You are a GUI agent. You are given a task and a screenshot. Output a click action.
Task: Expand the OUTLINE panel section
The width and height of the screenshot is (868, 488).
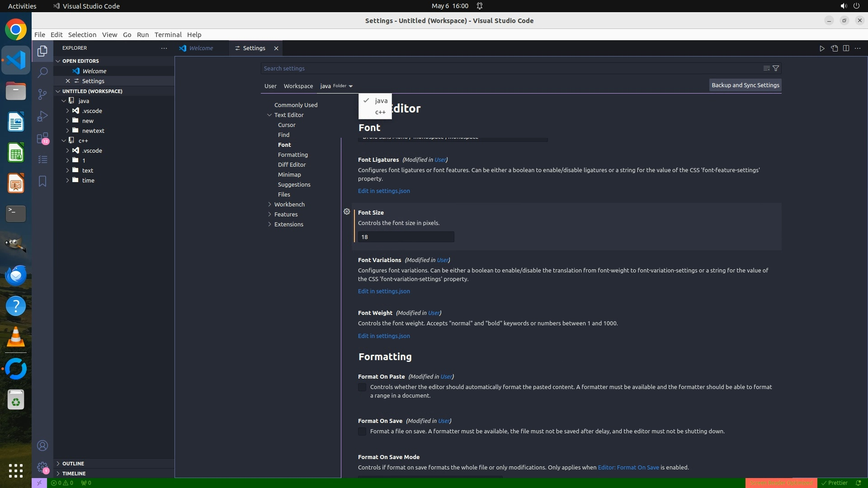73,464
